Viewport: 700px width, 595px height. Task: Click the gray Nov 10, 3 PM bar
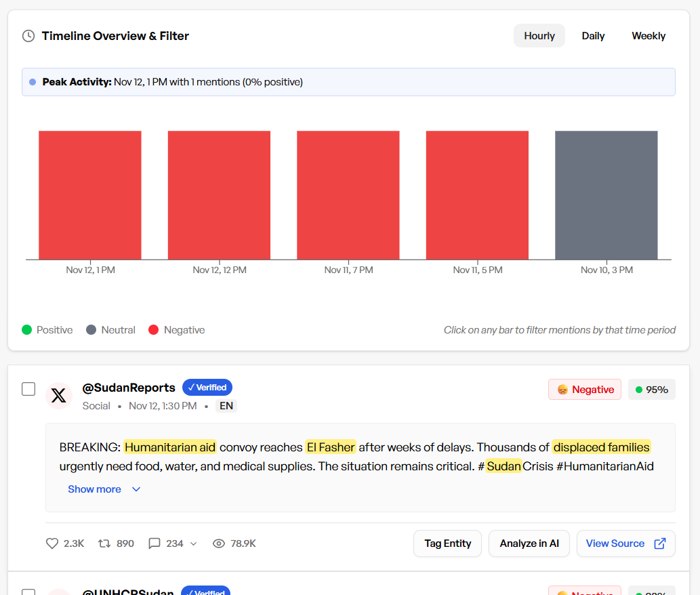tap(606, 195)
